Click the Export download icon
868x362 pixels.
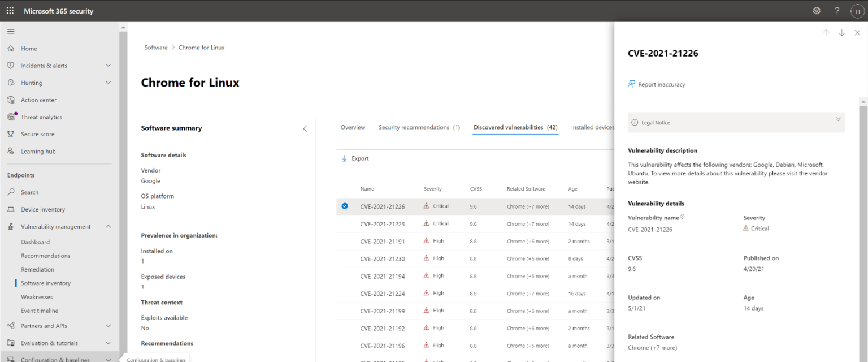point(345,158)
